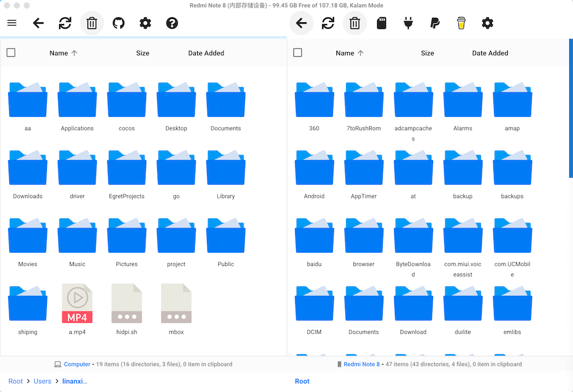Select storage via SD card icon
573x392 pixels.
pos(382,23)
